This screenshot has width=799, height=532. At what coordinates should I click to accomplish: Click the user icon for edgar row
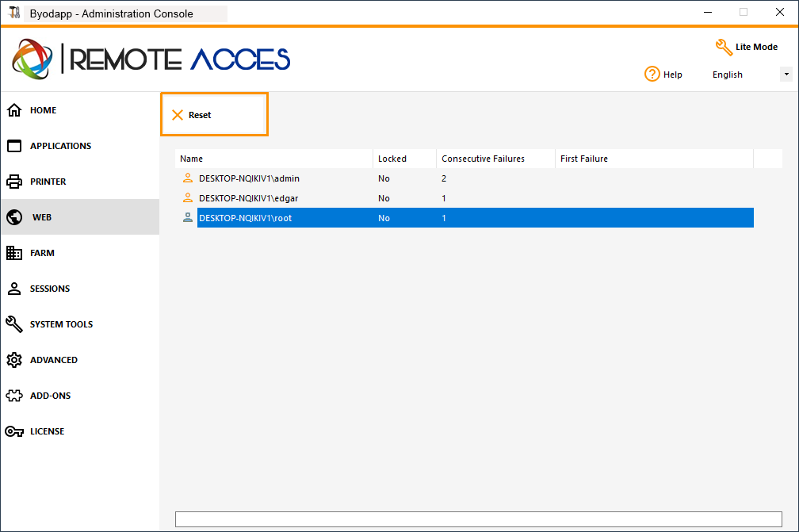coord(188,197)
